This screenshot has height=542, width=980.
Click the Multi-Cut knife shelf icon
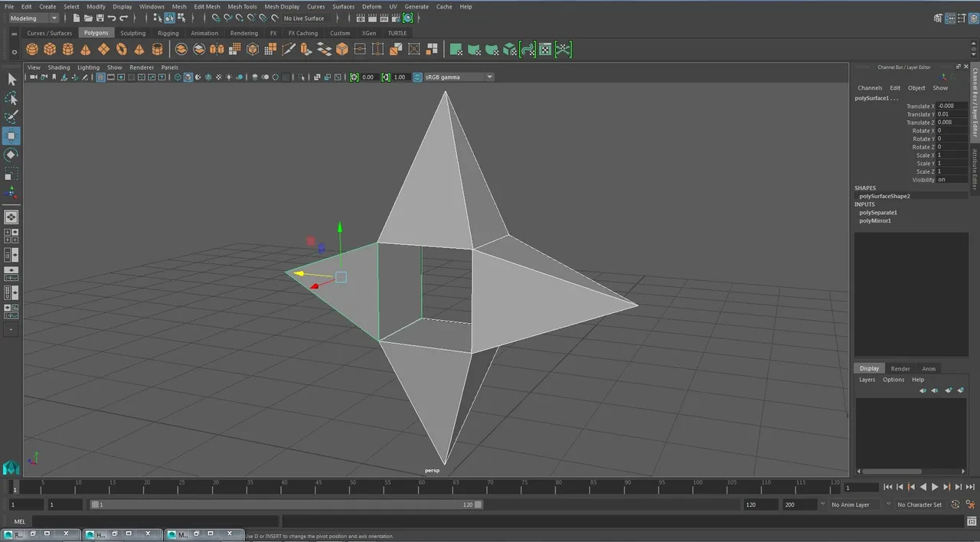point(289,49)
